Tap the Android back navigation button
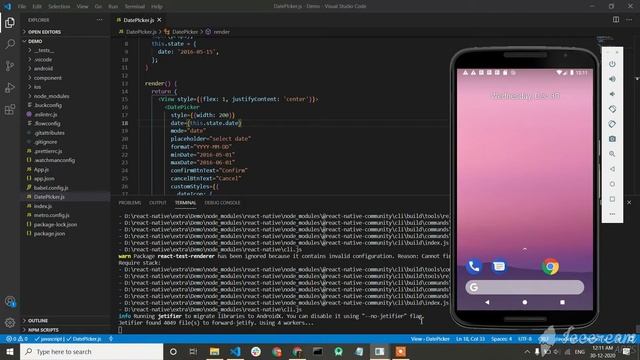Screen dimensions: 640x360 [487, 302]
